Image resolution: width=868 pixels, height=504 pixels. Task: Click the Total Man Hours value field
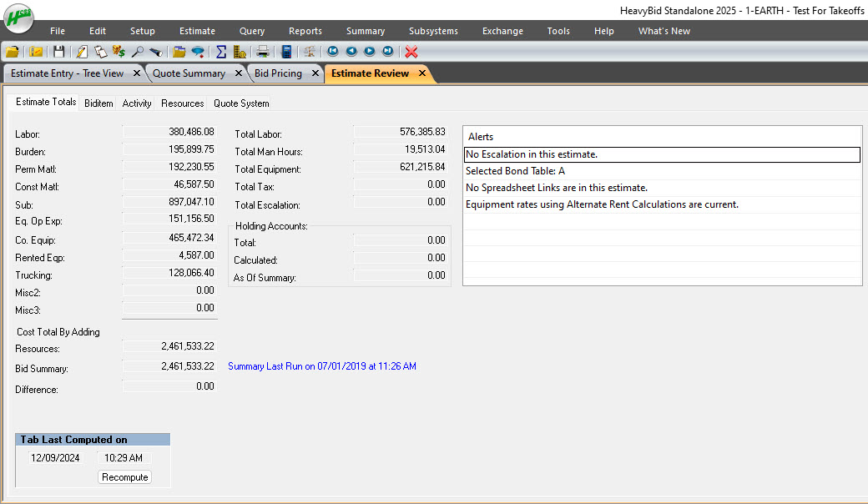[x=401, y=151]
